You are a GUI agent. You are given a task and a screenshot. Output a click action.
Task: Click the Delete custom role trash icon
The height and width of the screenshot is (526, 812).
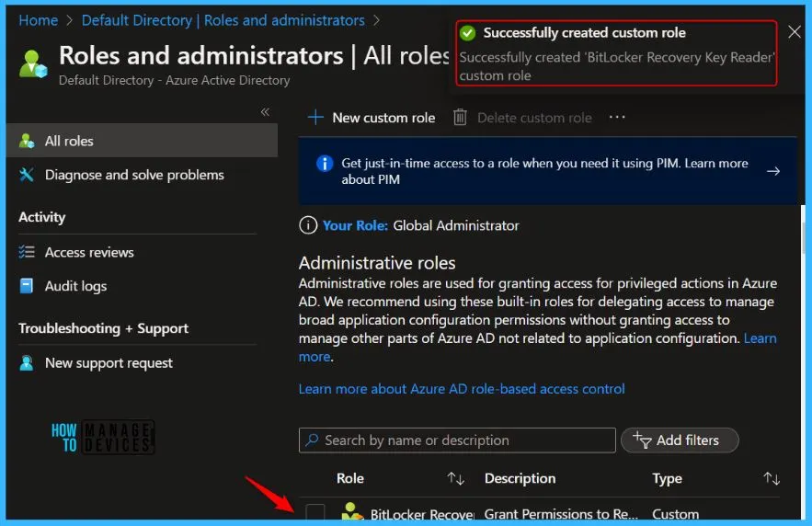click(460, 117)
